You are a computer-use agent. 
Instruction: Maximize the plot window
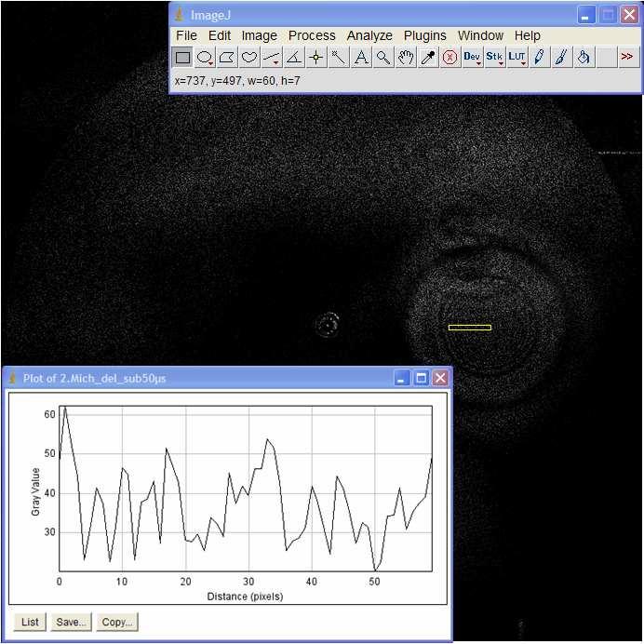(x=421, y=378)
